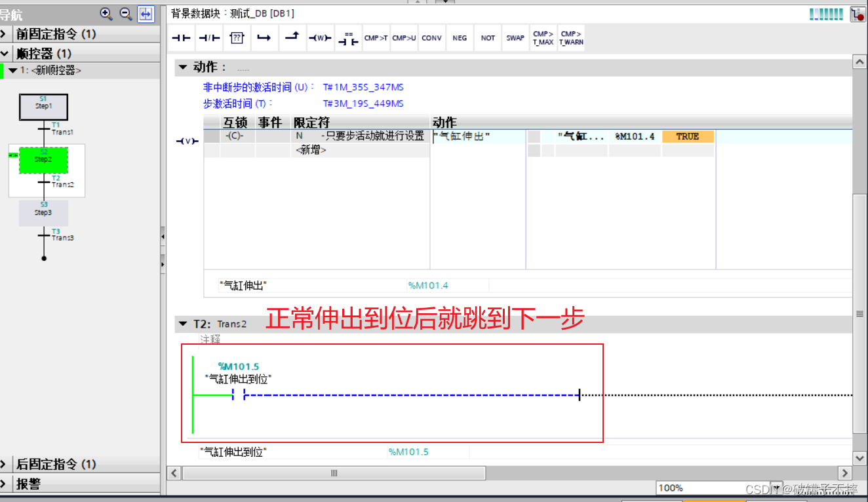Insert the CMP >U instruction

(x=404, y=38)
